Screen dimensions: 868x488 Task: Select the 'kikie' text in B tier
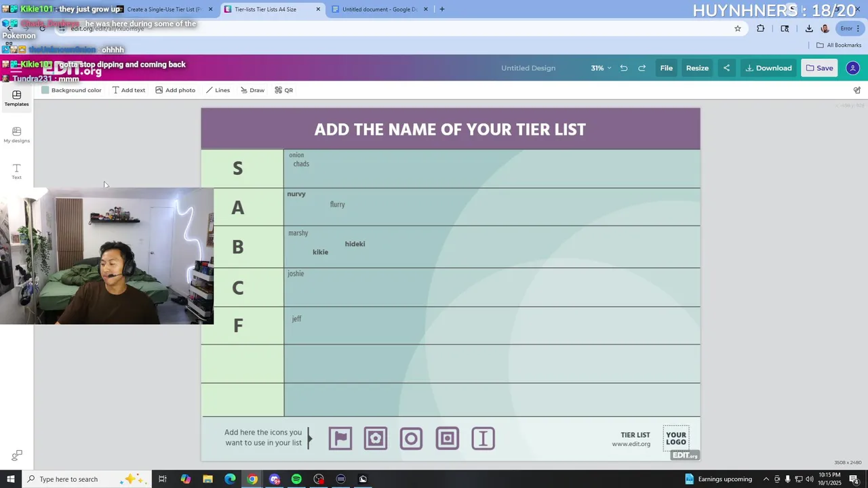coord(320,252)
